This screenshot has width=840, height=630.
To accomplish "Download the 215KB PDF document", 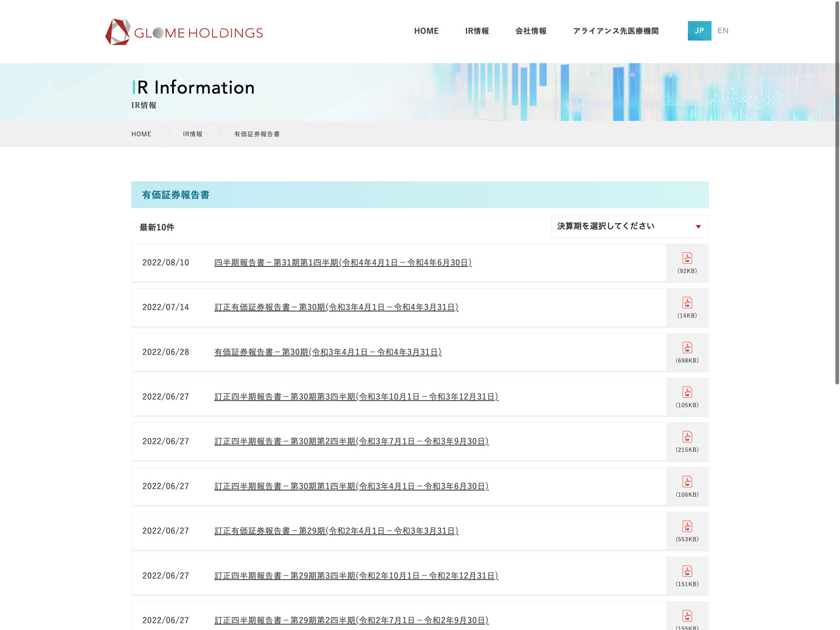I will (x=687, y=437).
